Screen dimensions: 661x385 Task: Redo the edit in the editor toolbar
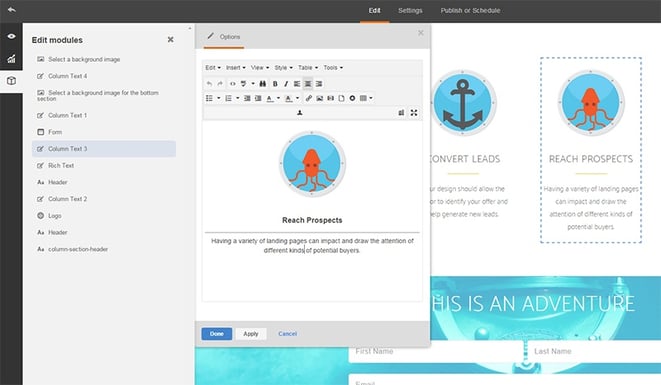click(x=220, y=84)
